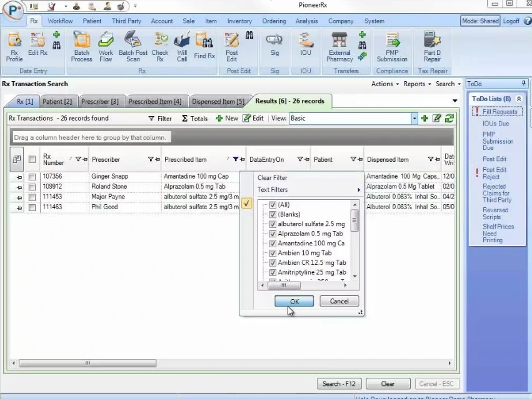Viewport: 532px width, 399px height.
Task: Open the filter icon on the Dispensed Item column
Action: (x=430, y=159)
